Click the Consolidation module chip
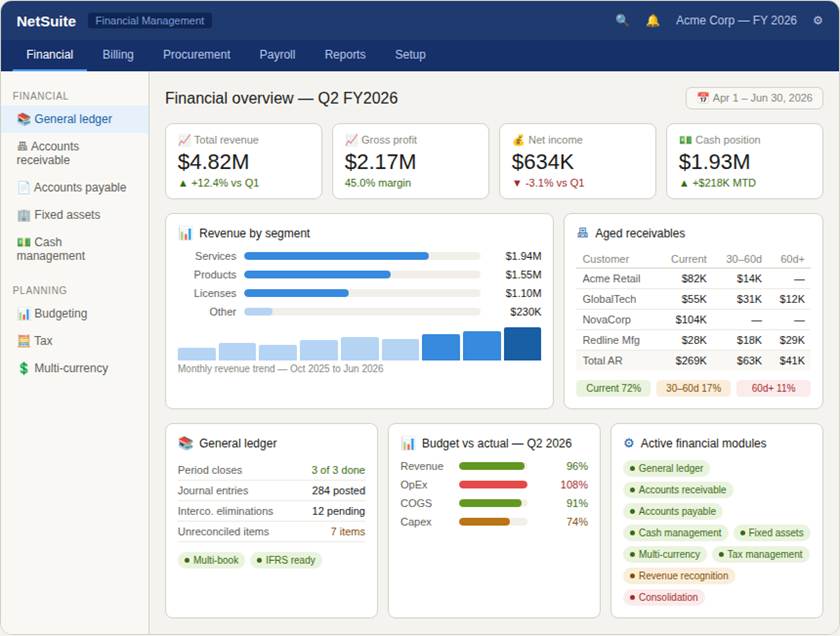Image resolution: width=840 pixels, height=636 pixels. pos(664,597)
